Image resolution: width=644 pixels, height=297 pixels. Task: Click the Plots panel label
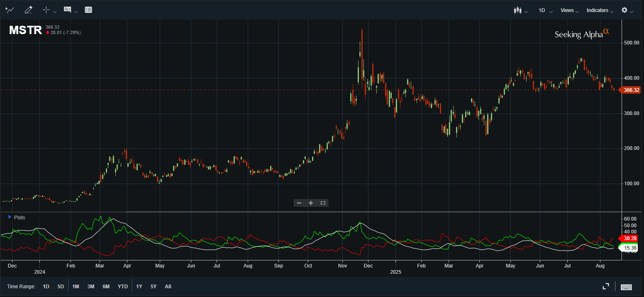click(20, 217)
